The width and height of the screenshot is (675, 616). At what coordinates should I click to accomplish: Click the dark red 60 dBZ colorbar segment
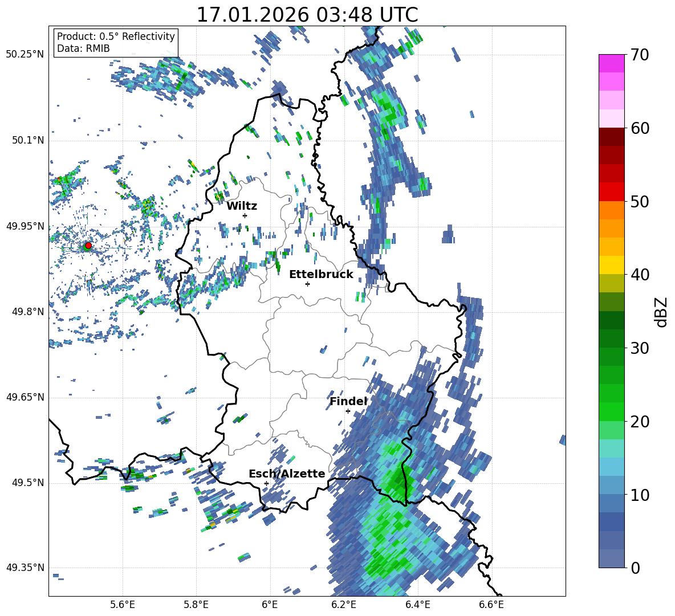(611, 137)
